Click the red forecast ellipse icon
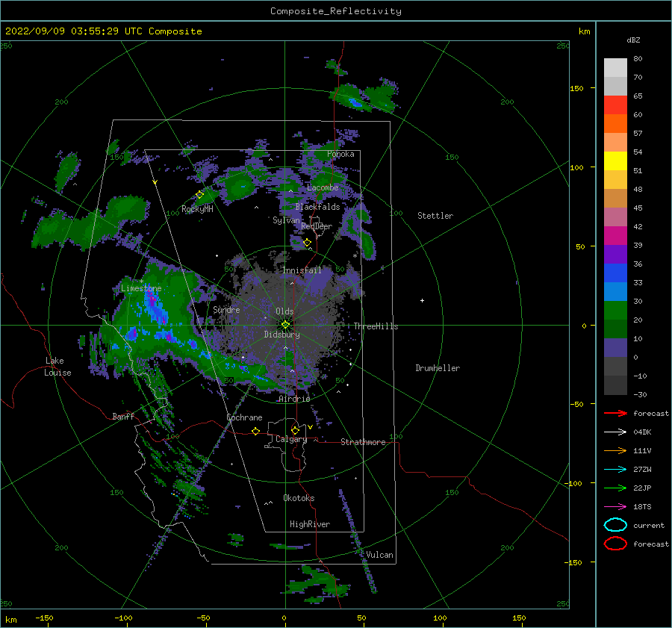Image resolution: width=672 pixels, height=628 pixels. click(615, 544)
